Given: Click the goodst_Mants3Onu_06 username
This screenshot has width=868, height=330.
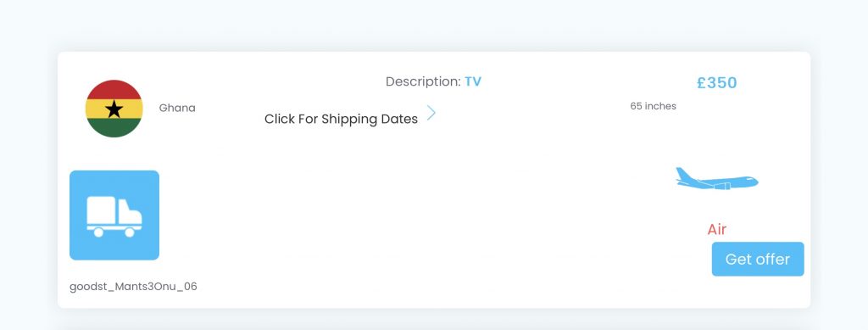Looking at the screenshot, I should [133, 287].
